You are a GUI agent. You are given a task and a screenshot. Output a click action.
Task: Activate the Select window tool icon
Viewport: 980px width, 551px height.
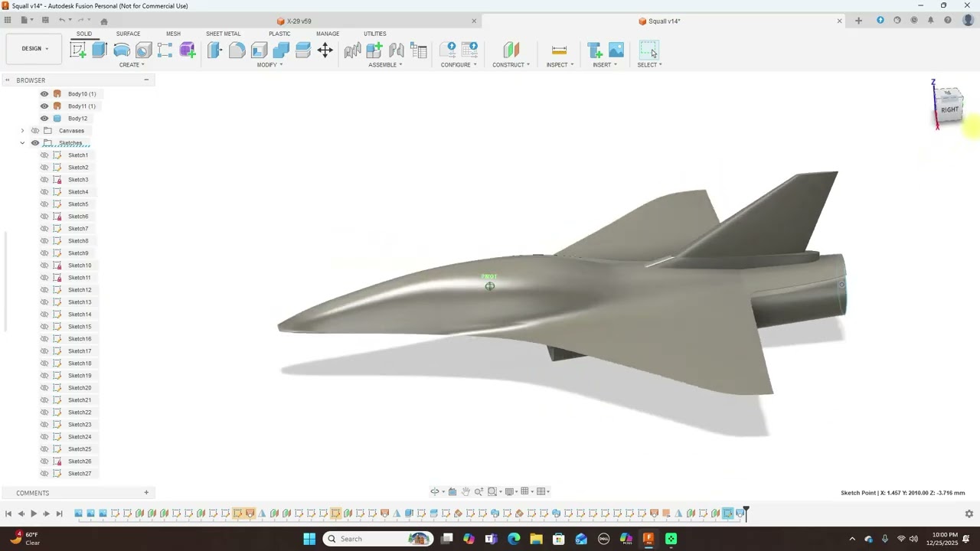pos(648,51)
